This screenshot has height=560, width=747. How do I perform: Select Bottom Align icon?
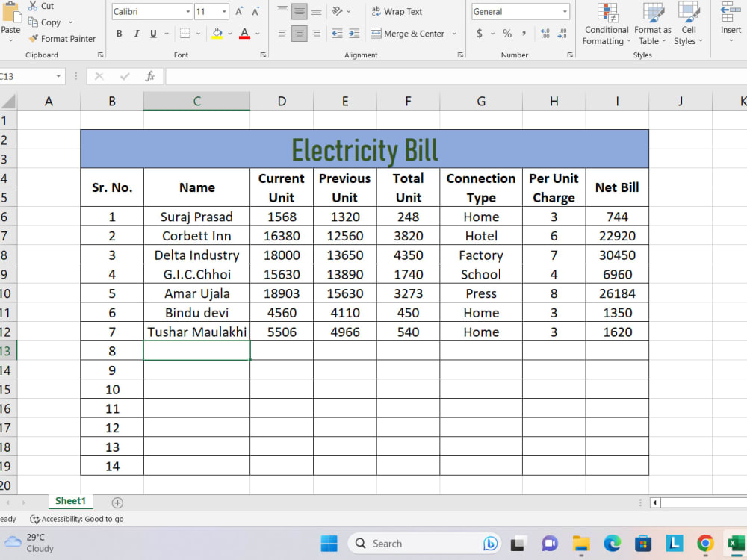(x=316, y=11)
